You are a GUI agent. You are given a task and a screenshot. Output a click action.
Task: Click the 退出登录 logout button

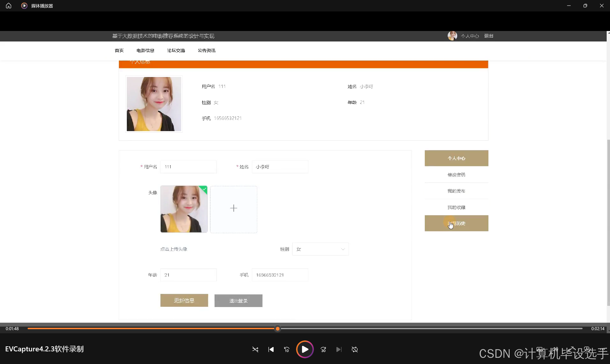[x=238, y=300]
